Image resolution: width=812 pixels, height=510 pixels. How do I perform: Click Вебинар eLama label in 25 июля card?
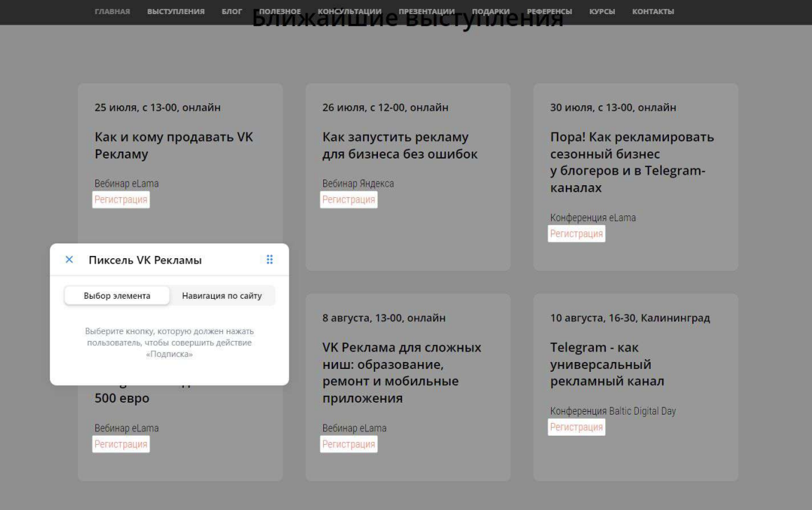(x=126, y=184)
